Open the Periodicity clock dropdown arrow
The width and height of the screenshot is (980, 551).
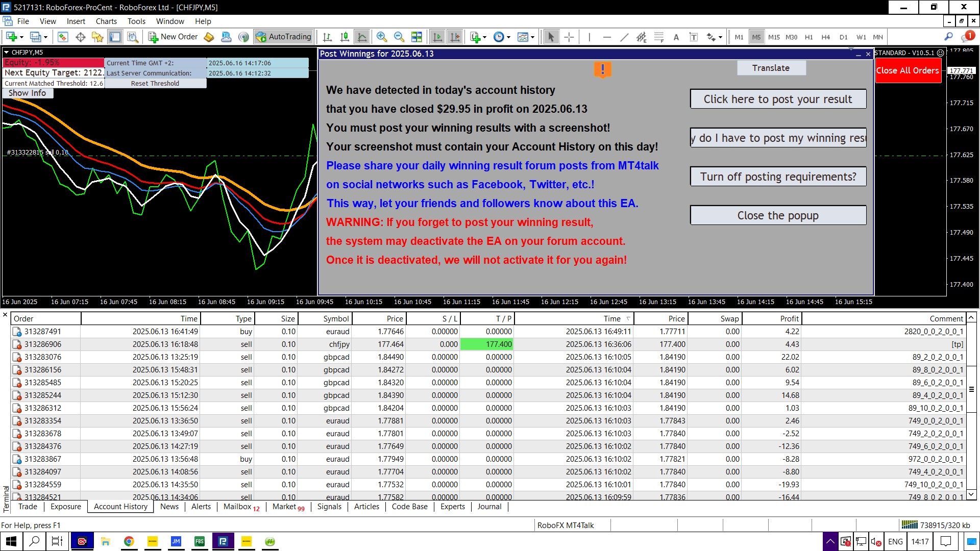(x=508, y=37)
